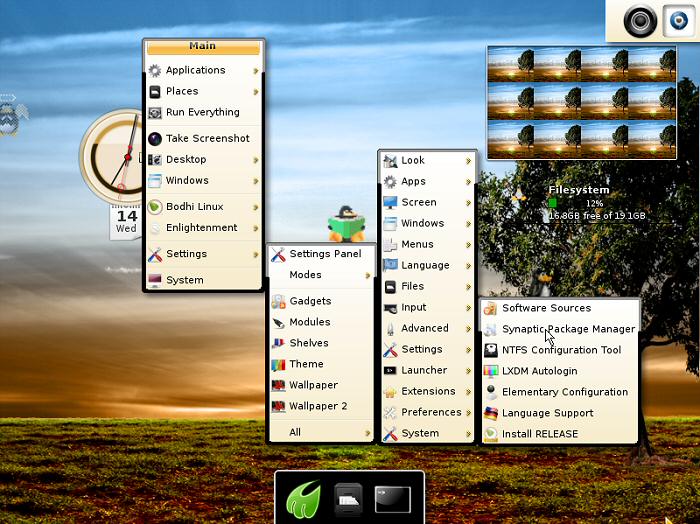Expand the Windows arrow in Main menu
The height and width of the screenshot is (524, 700).
(256, 181)
